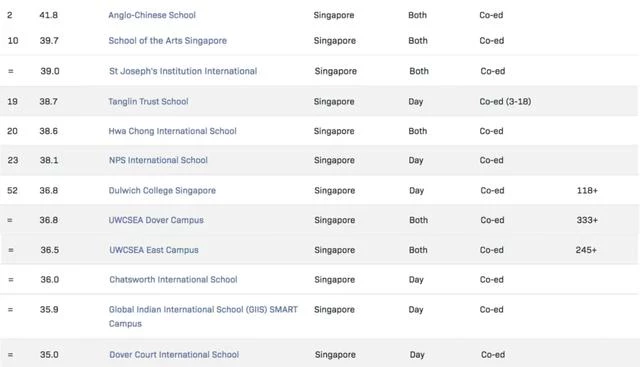Open Global Indian International School SMART Campus

point(203,316)
